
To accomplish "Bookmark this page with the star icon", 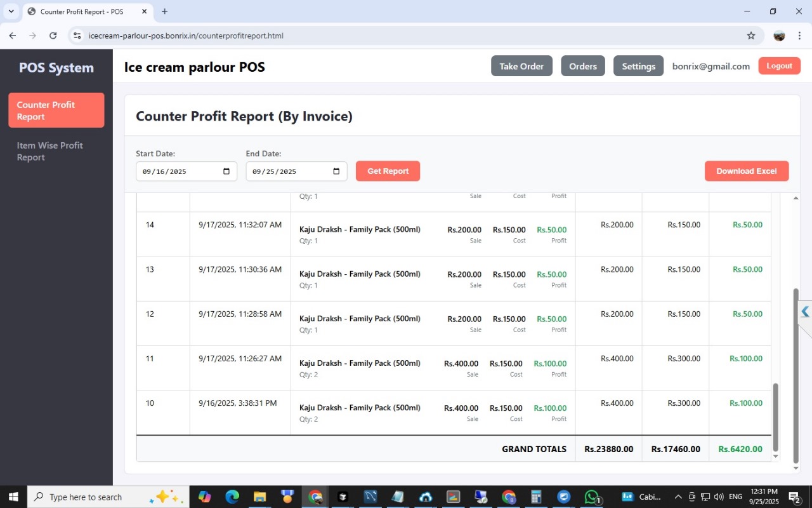I will pos(751,36).
